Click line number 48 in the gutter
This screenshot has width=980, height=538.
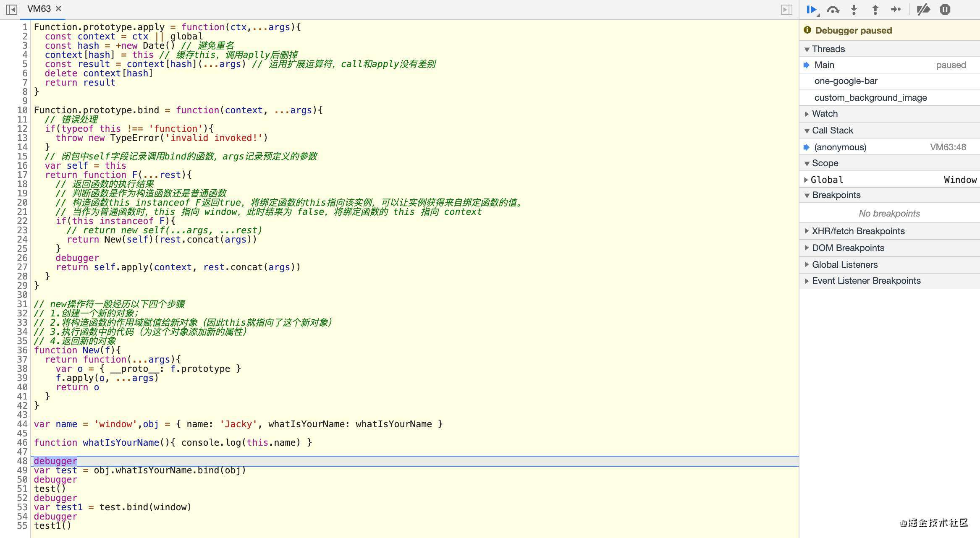pos(22,461)
